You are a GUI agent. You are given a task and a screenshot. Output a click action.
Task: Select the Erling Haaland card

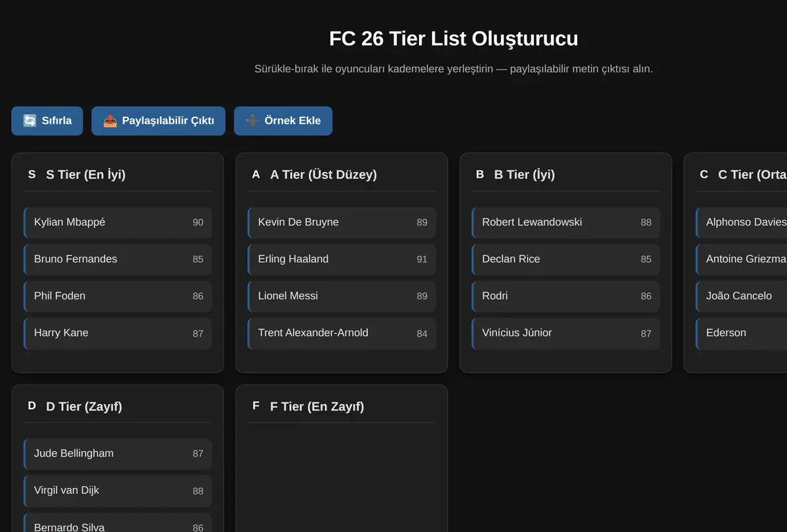click(x=342, y=259)
